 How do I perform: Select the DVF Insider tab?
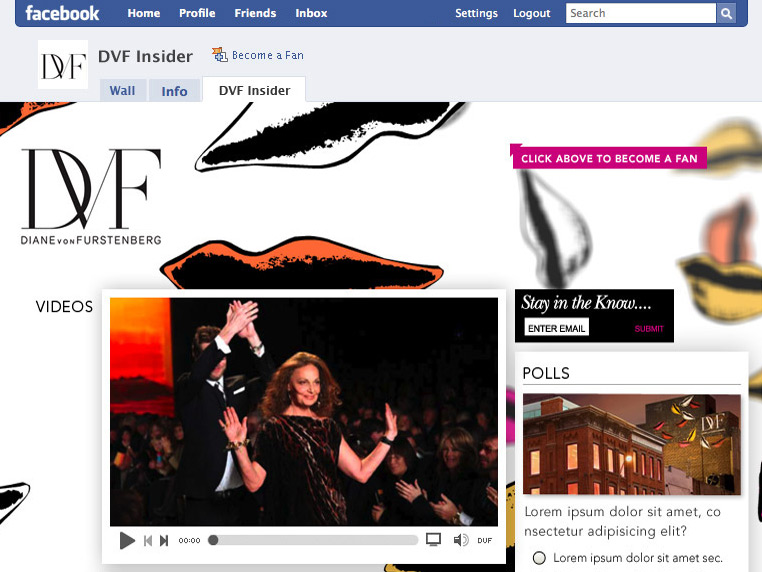(254, 90)
